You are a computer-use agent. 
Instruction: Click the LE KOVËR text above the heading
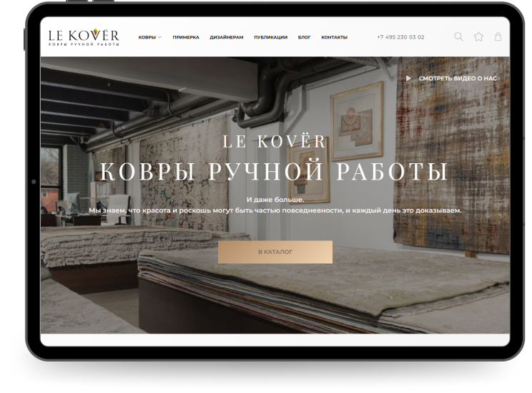coord(275,142)
